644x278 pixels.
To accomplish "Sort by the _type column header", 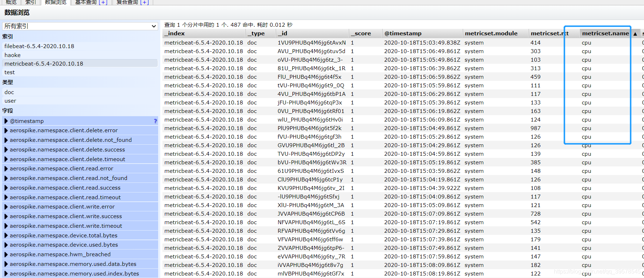I will (260, 33).
